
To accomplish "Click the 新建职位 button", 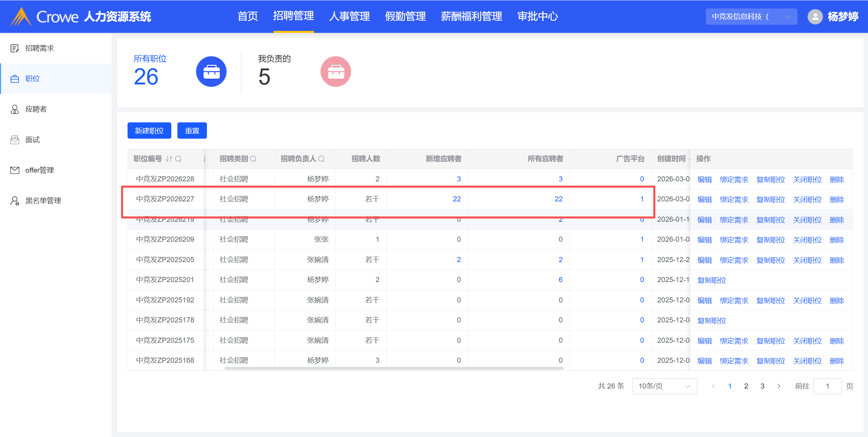I will click(x=149, y=131).
